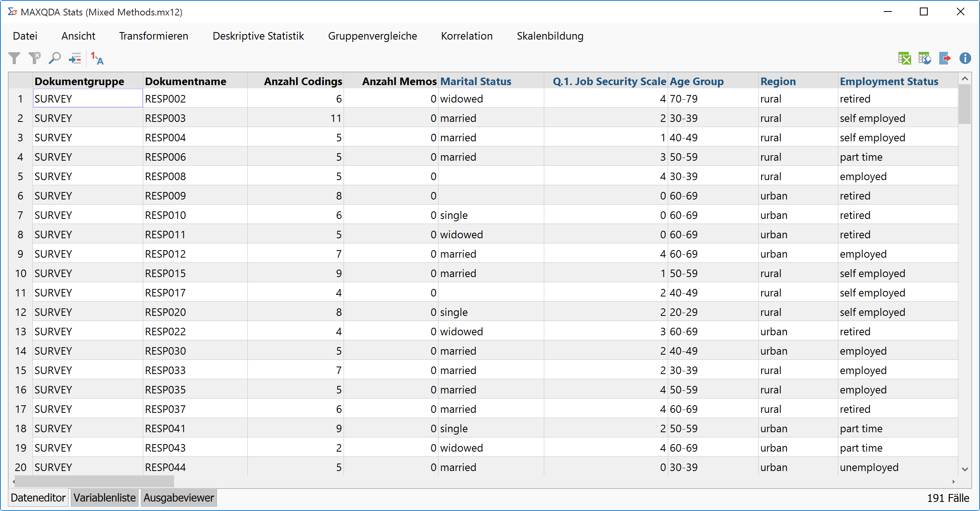Click the horizontal scrollbar thumb
The image size is (980, 511).
click(94, 481)
